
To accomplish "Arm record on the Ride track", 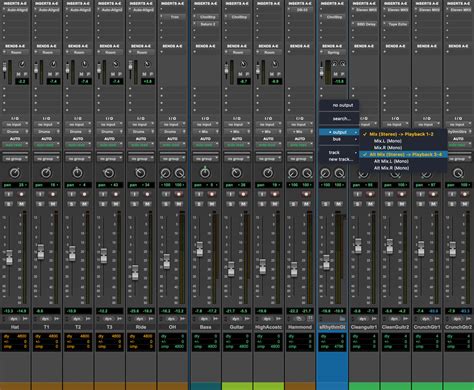I will [x=147, y=194].
